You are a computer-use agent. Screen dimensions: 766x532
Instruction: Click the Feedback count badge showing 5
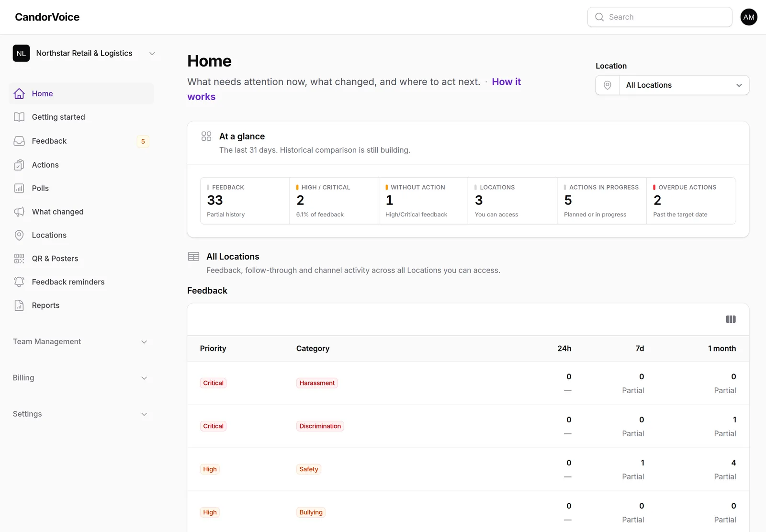click(x=143, y=142)
